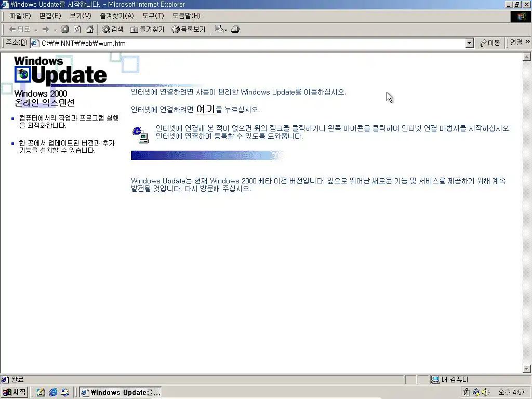This screenshot has width=532, height=399.
Task: Launch Internet Explorer from quick launch
Action: pyautogui.click(x=54, y=393)
